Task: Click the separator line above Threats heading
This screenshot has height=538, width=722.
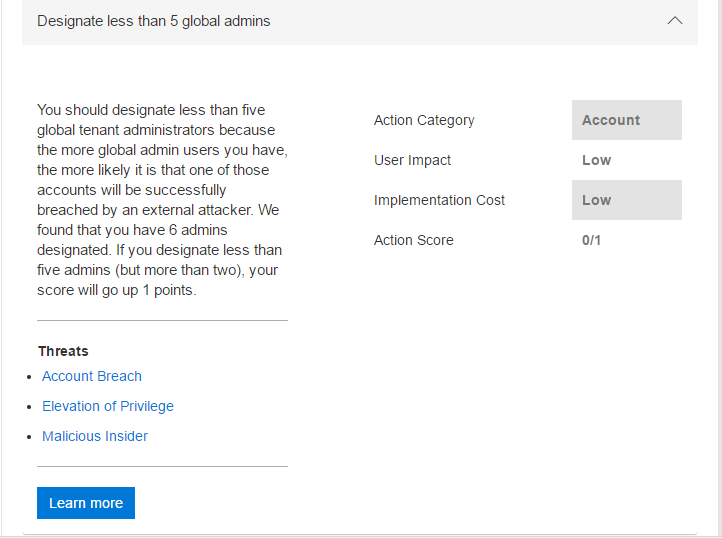Action: [162, 321]
